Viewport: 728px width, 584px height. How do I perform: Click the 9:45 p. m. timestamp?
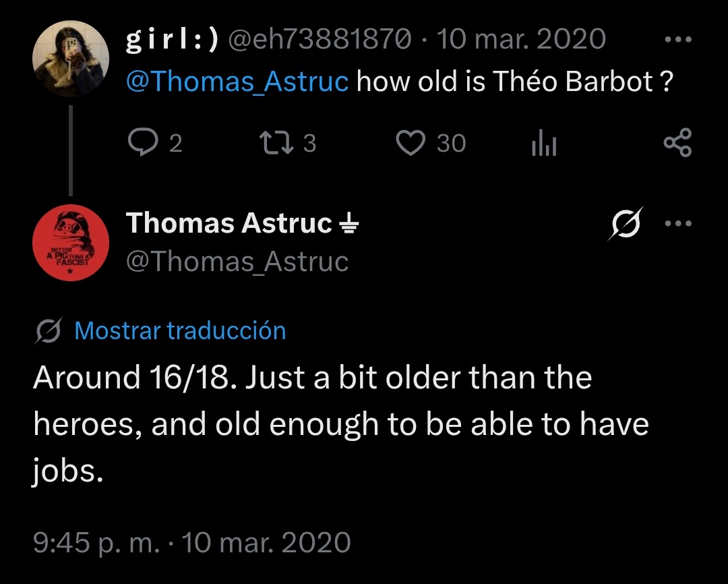(x=96, y=542)
